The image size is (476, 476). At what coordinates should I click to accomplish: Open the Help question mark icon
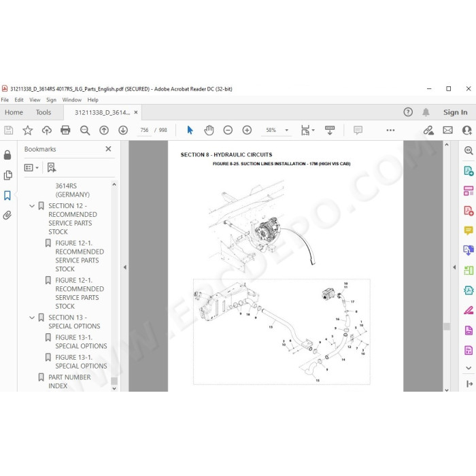tap(408, 112)
